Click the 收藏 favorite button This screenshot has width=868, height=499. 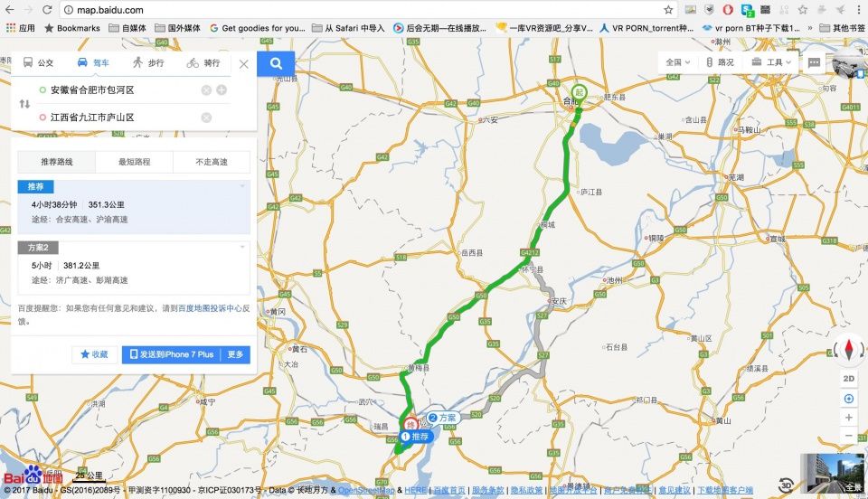(94, 354)
